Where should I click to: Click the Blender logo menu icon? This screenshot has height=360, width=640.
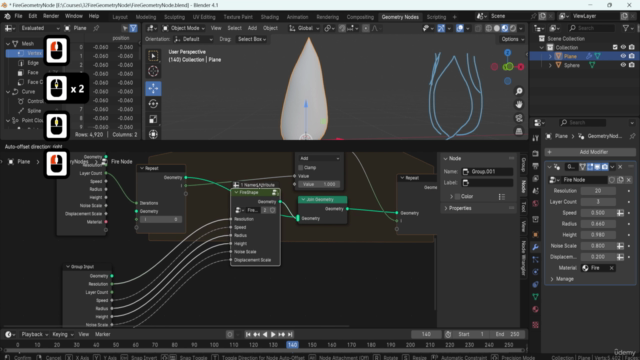[x=7, y=16]
